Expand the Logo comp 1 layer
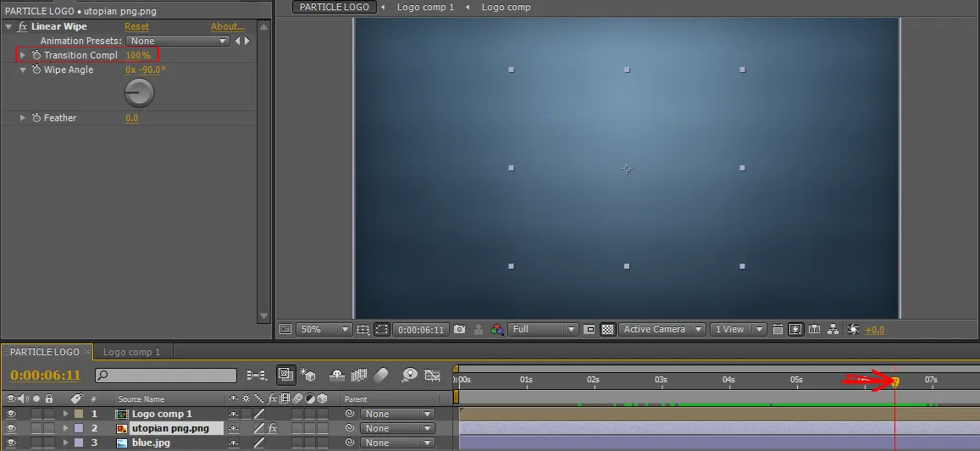This screenshot has height=451, width=980. coord(65,414)
